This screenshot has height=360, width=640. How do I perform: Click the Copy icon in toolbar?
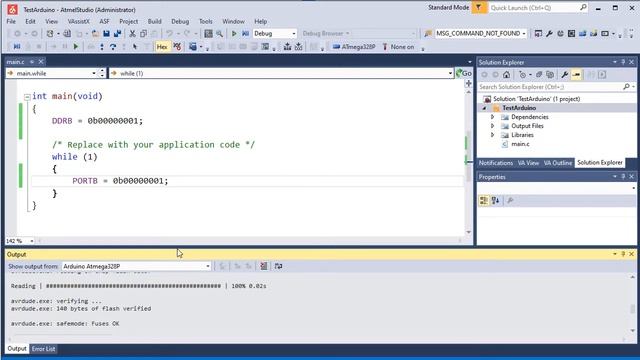tap(143, 33)
